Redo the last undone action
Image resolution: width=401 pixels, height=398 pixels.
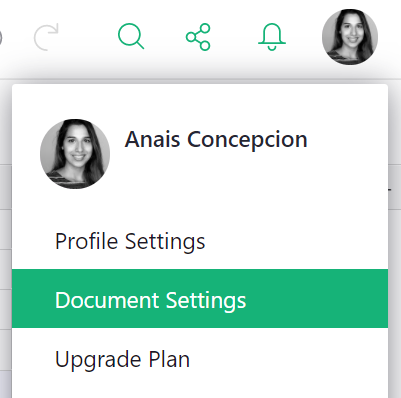tap(46, 37)
